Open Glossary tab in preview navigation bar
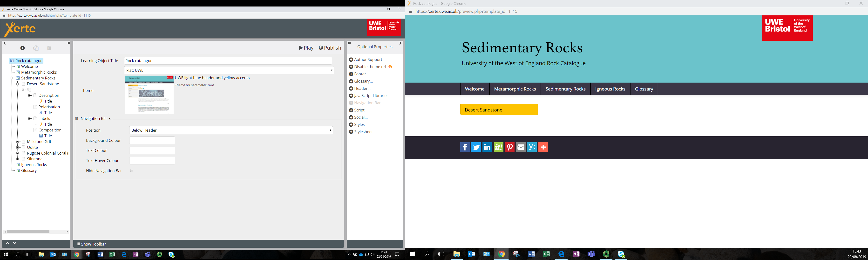 pos(644,89)
